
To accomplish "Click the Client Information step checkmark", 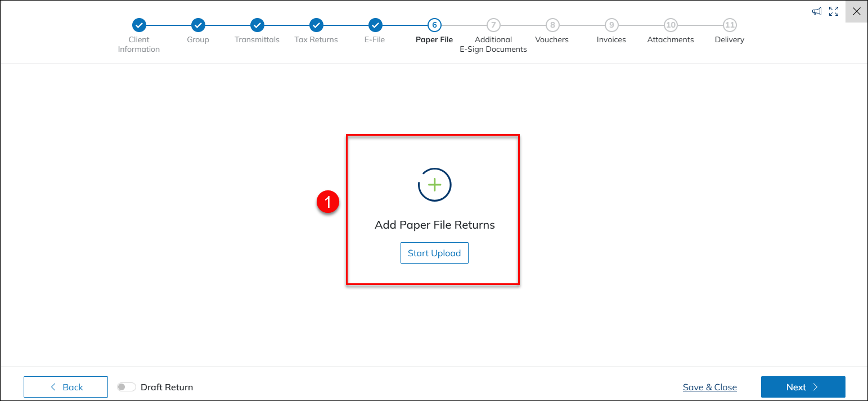I will pos(139,25).
